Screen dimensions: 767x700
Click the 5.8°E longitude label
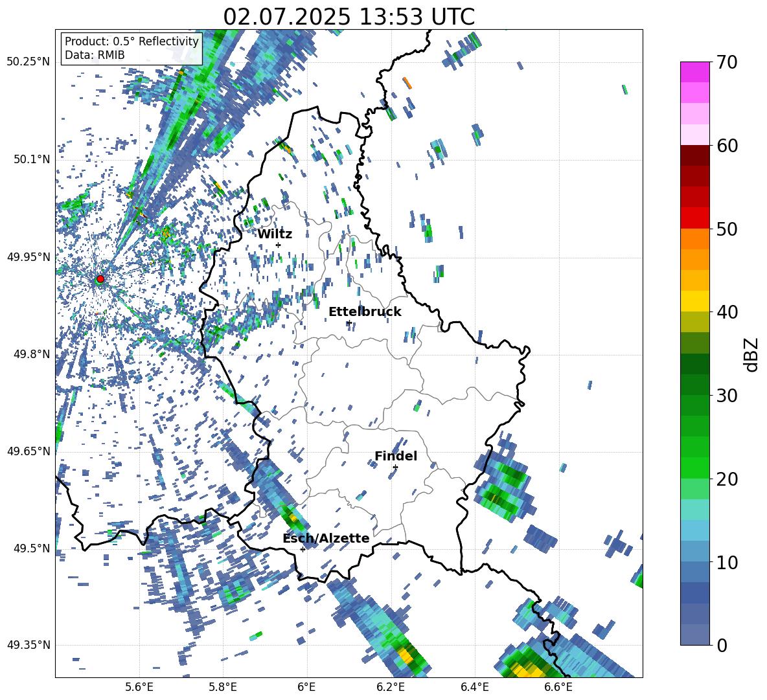pyautogui.click(x=223, y=687)
